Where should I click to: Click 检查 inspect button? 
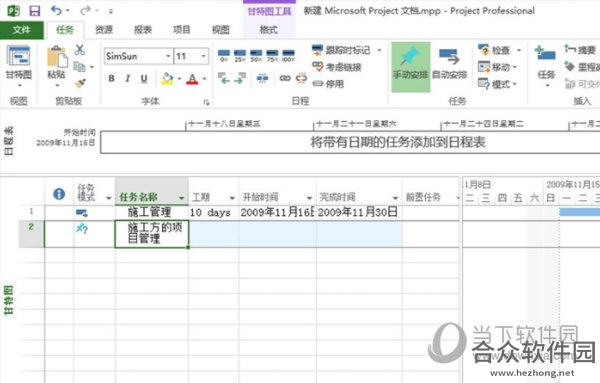(x=495, y=50)
